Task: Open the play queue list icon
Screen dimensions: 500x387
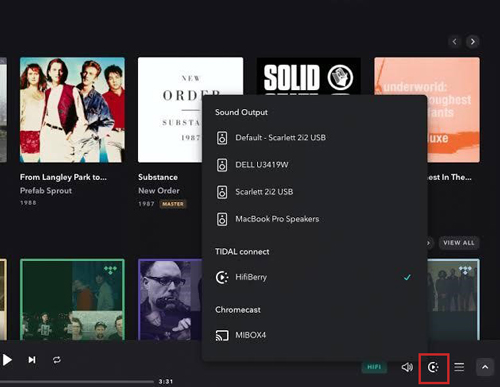Action: pos(459,367)
